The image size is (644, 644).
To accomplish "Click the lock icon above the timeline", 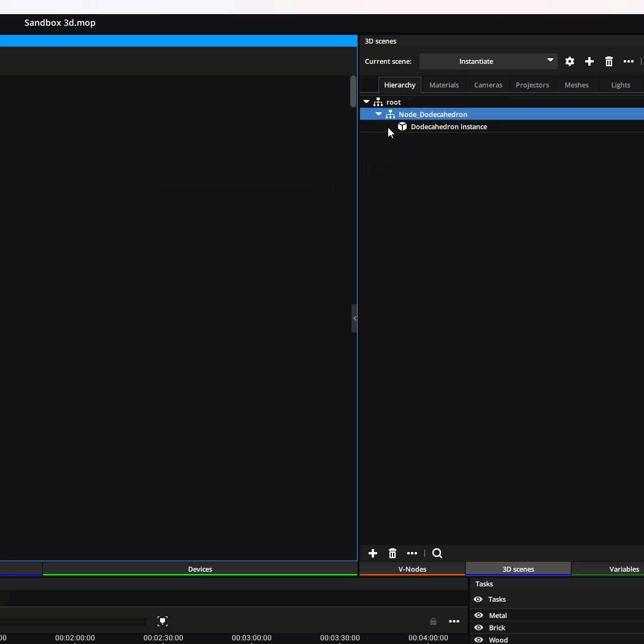I will 433,621.
